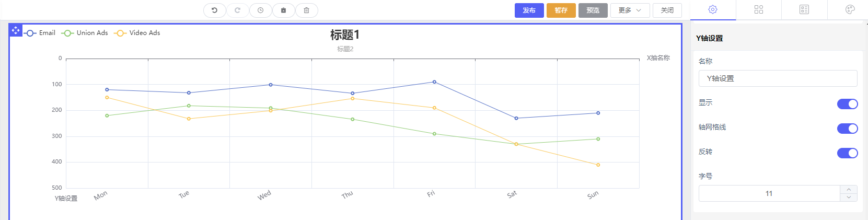Click the undo arrow icon
This screenshot has width=868, height=220.
214,10
